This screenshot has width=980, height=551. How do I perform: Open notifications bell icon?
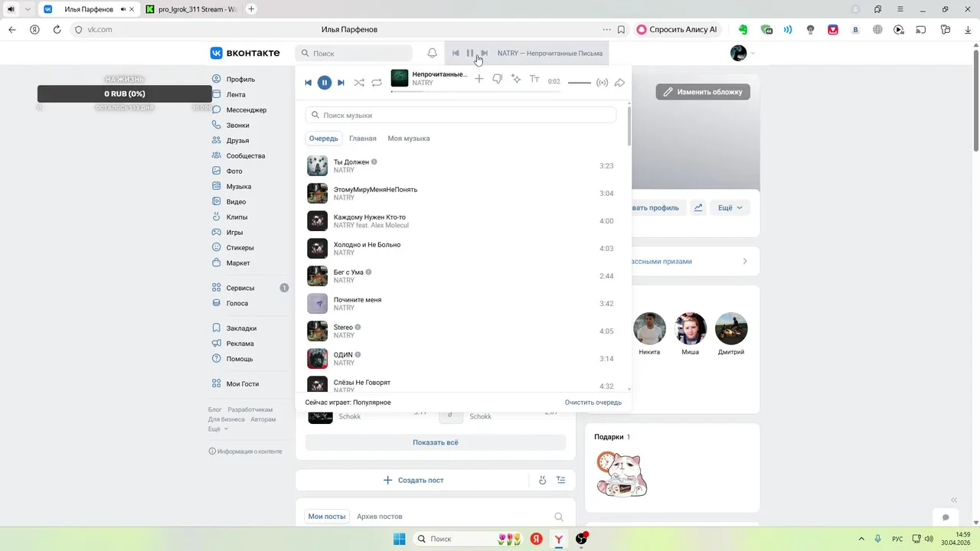tap(433, 54)
